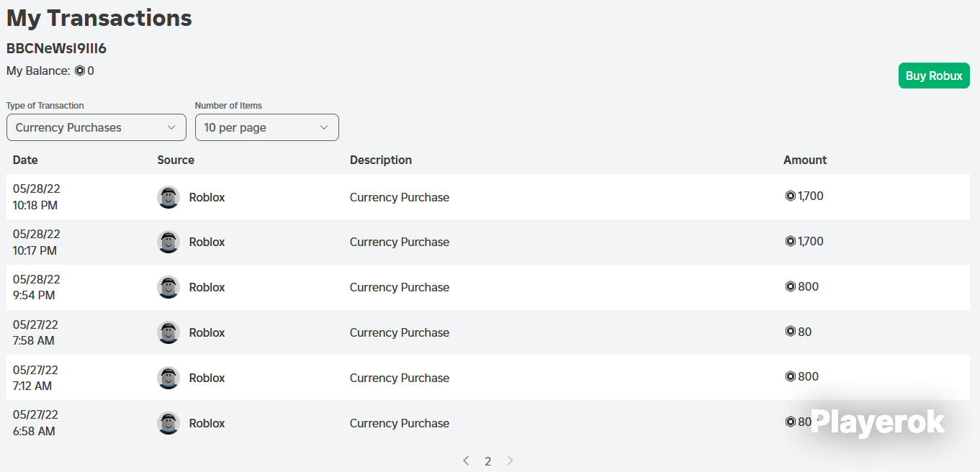Click the 80 amount value
Image resolution: width=980 pixels, height=472 pixels.
[805, 332]
